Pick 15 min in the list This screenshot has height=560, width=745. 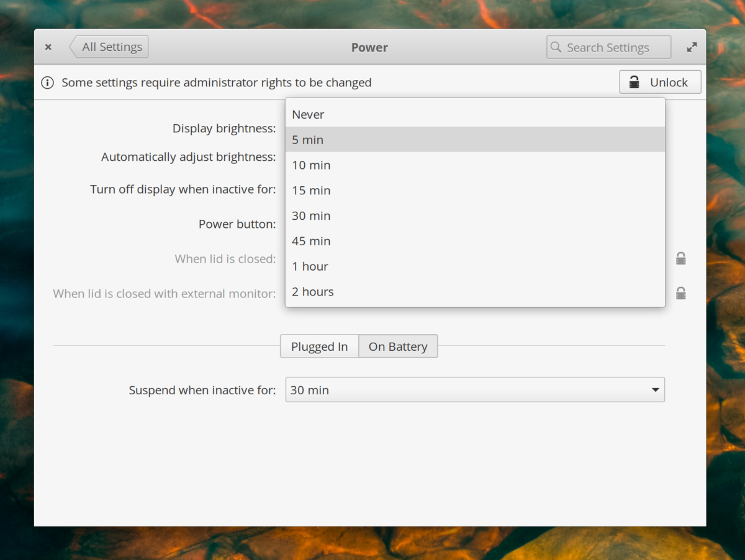click(x=475, y=191)
